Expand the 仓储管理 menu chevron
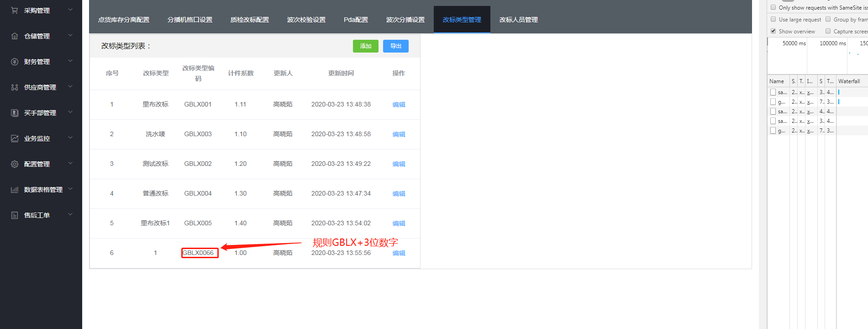The image size is (868, 329). tap(70, 35)
